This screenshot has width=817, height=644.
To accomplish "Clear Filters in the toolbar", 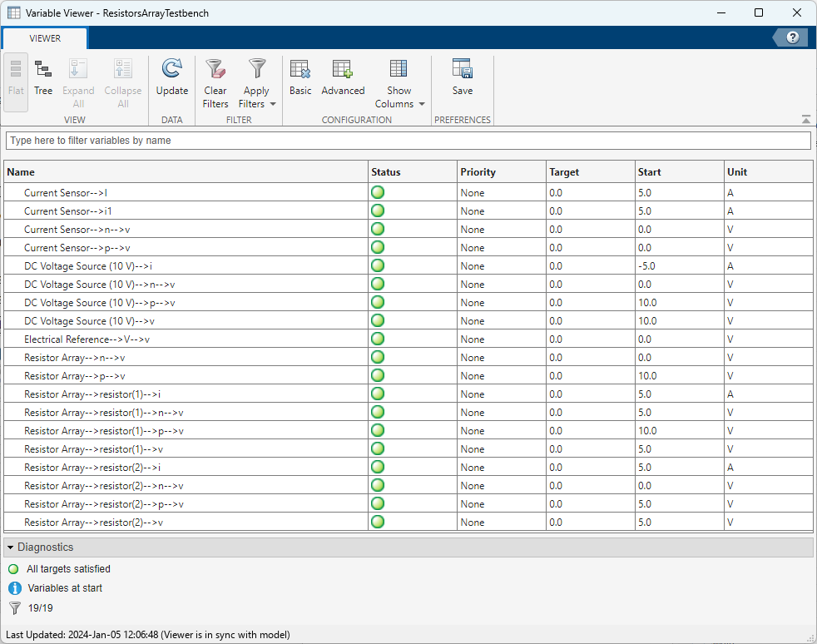I will click(x=215, y=83).
